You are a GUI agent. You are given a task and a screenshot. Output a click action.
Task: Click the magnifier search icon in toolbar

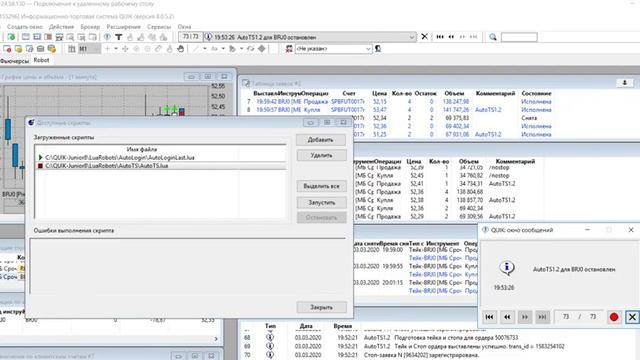click(493, 37)
